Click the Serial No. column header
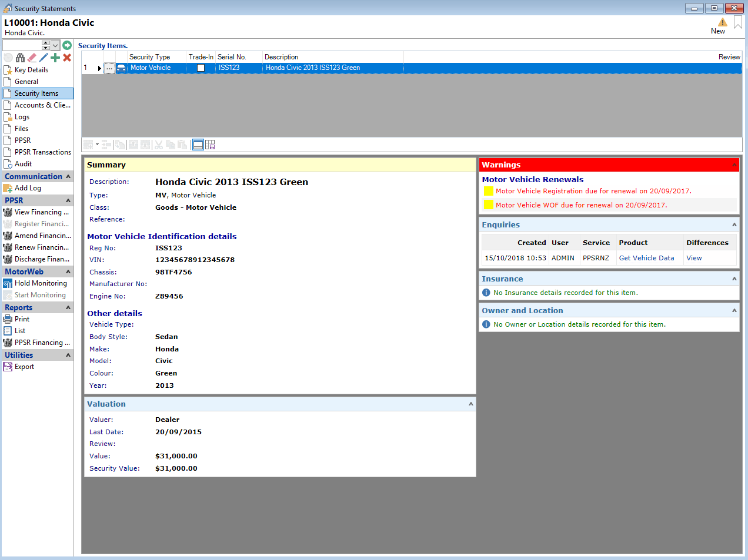The width and height of the screenshot is (748, 560). pos(239,57)
